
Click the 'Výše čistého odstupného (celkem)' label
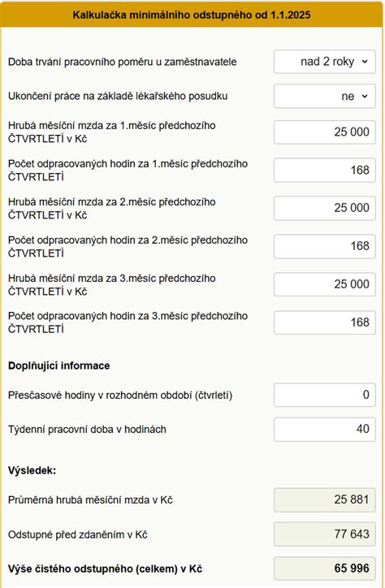coord(105,569)
